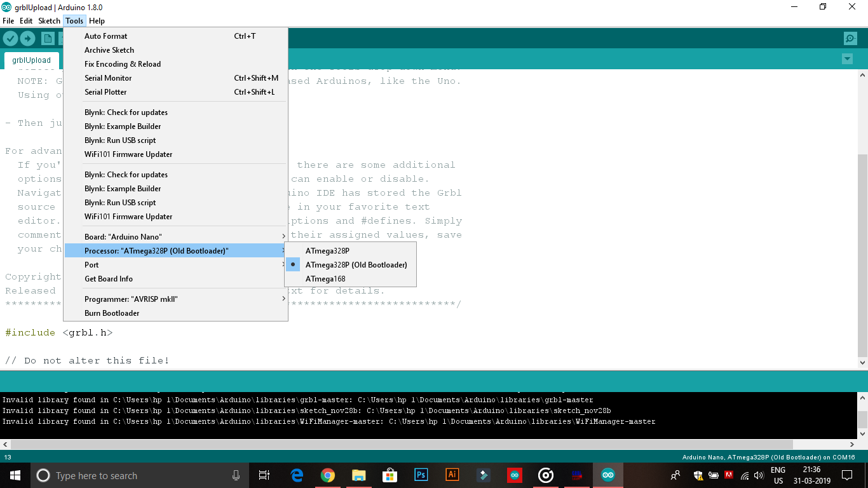Select the ATmega328P processor option
This screenshot has width=868, height=488.
327,250
